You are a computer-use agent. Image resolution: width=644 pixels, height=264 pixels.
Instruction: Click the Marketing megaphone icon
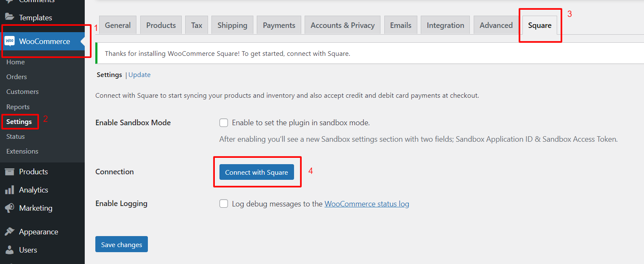pos(9,208)
